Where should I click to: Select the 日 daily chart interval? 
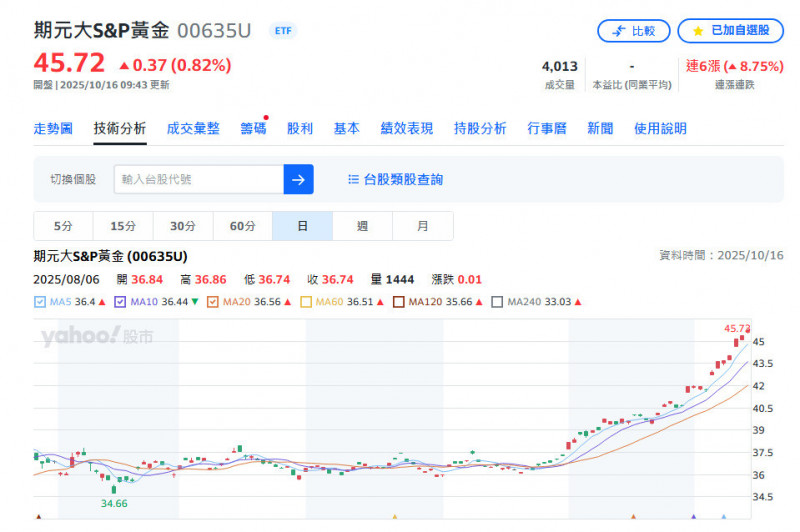[x=303, y=226]
